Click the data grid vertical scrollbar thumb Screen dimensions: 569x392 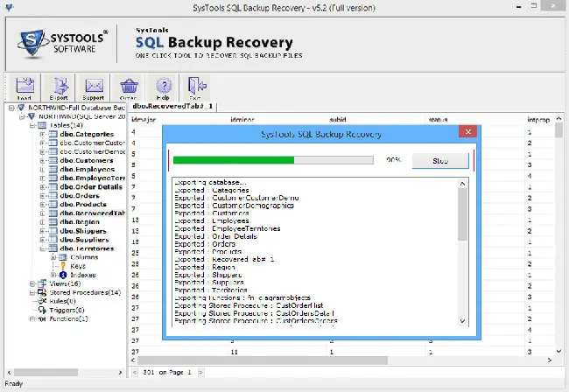(558, 129)
